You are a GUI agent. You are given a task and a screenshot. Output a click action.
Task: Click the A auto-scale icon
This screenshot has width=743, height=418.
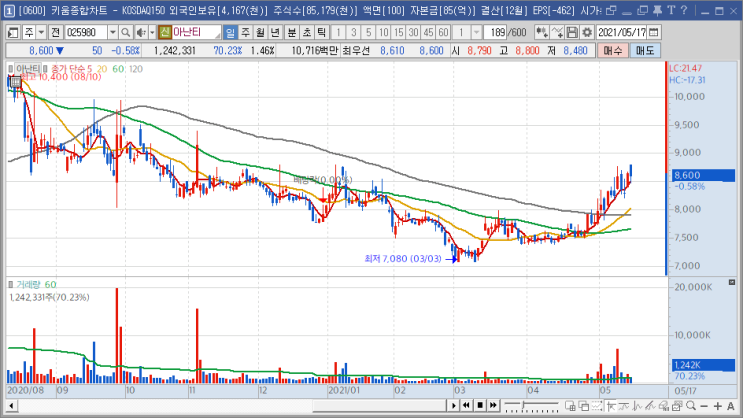pyautogui.click(x=731, y=406)
